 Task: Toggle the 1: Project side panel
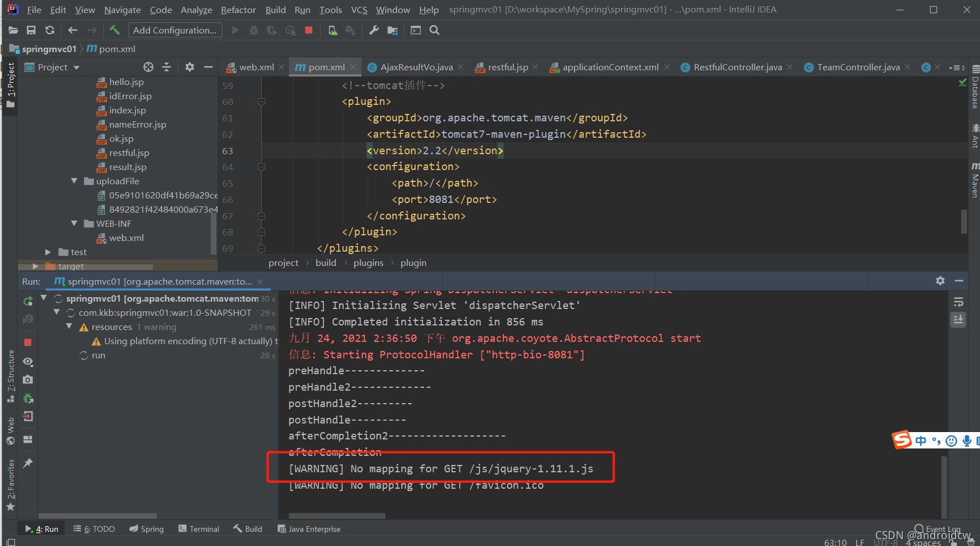[x=10, y=85]
